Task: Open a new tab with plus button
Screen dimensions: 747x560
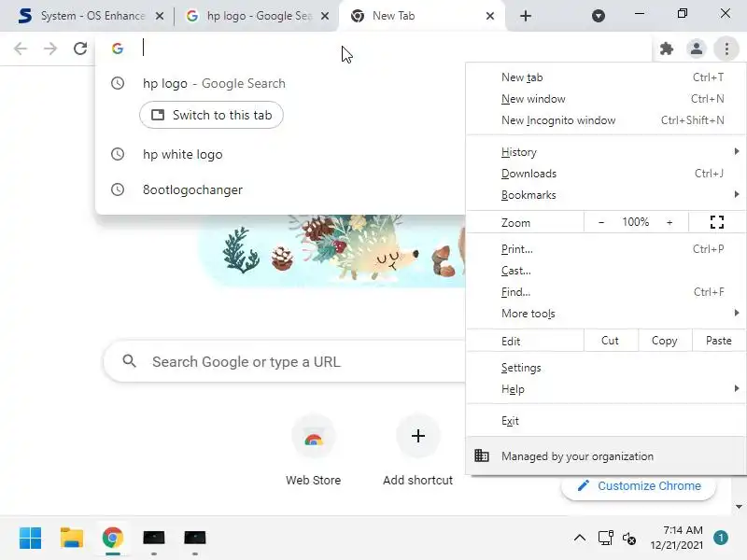Action: click(526, 16)
